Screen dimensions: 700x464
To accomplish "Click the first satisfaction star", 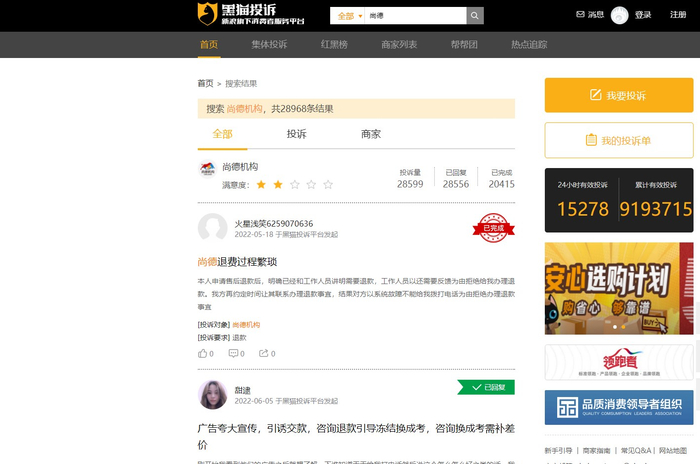I will pos(261,184).
